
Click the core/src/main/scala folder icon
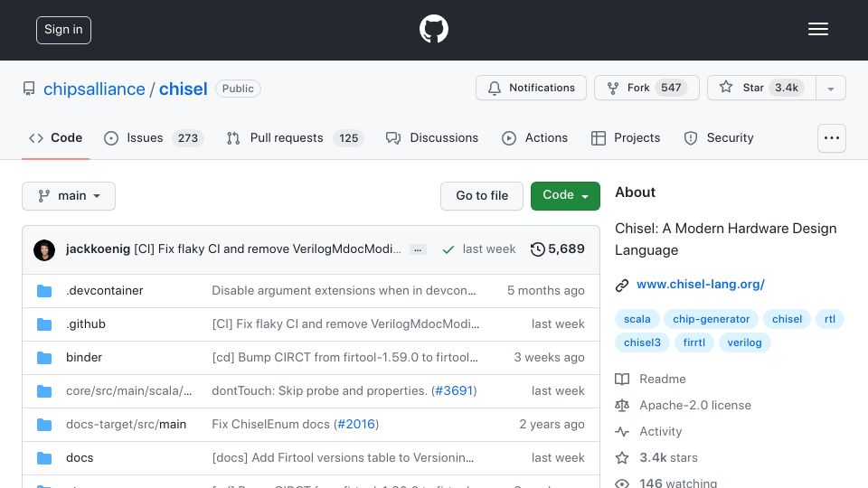coord(44,391)
